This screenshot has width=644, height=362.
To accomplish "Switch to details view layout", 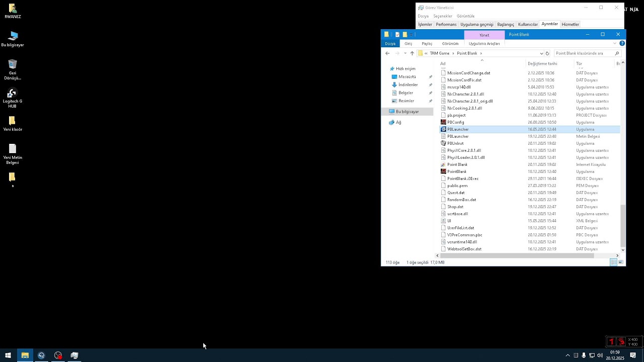I will point(613,262).
